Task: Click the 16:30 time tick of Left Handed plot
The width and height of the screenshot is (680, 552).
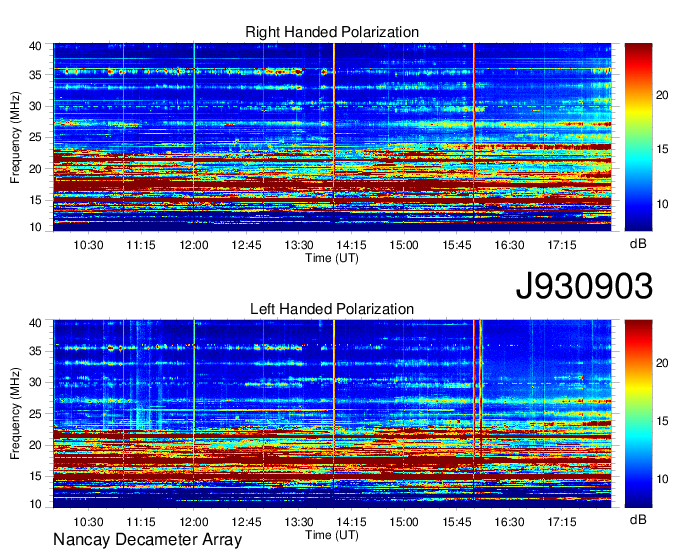Action: [509, 522]
